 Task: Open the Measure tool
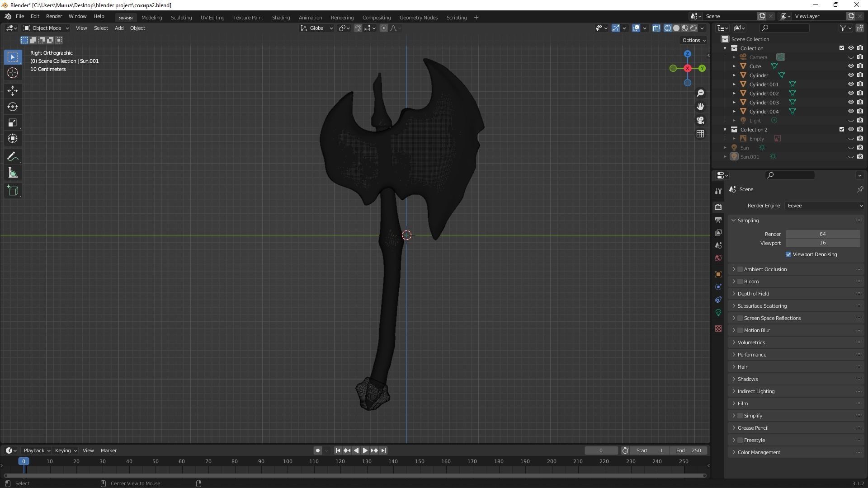(x=12, y=172)
